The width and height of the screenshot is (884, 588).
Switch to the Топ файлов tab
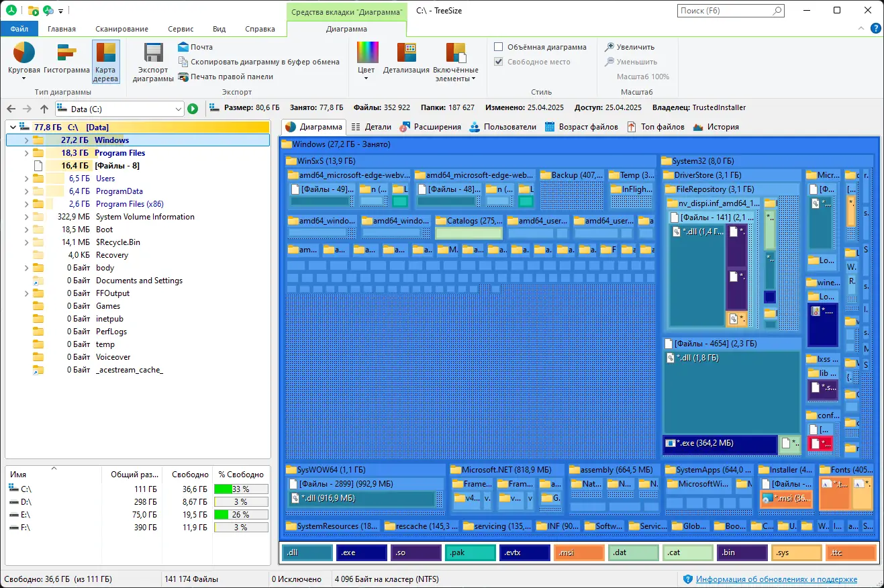(656, 127)
